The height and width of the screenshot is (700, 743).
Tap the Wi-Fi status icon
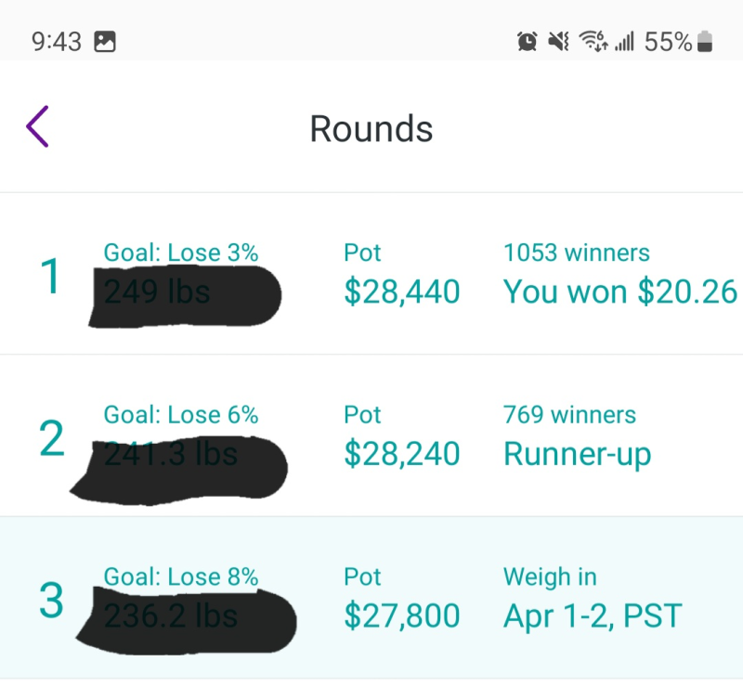click(x=592, y=41)
